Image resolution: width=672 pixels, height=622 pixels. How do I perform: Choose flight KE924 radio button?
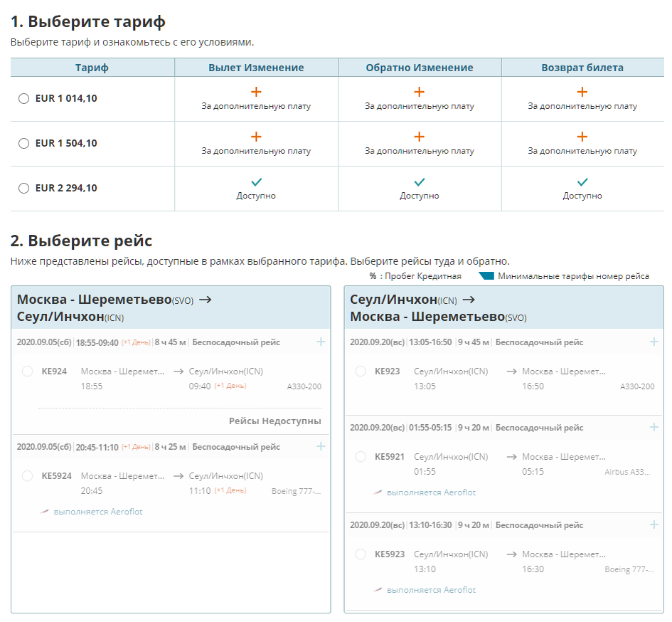(28, 371)
